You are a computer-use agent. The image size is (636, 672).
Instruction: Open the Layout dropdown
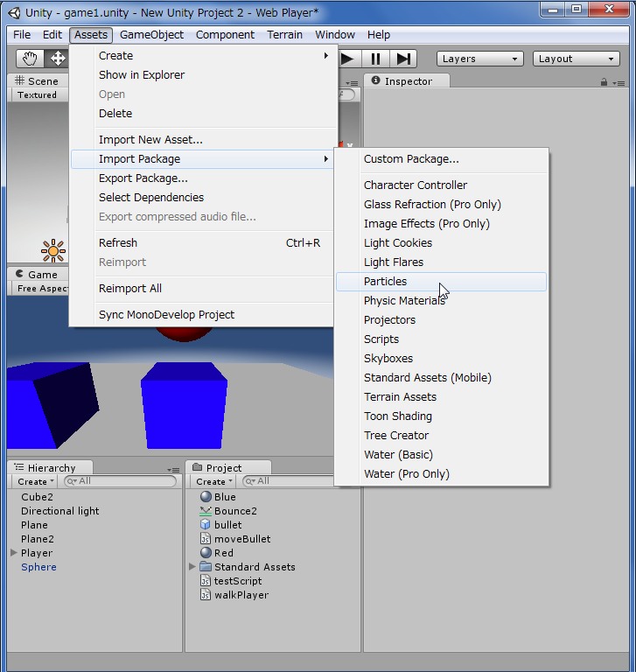pyautogui.click(x=577, y=59)
